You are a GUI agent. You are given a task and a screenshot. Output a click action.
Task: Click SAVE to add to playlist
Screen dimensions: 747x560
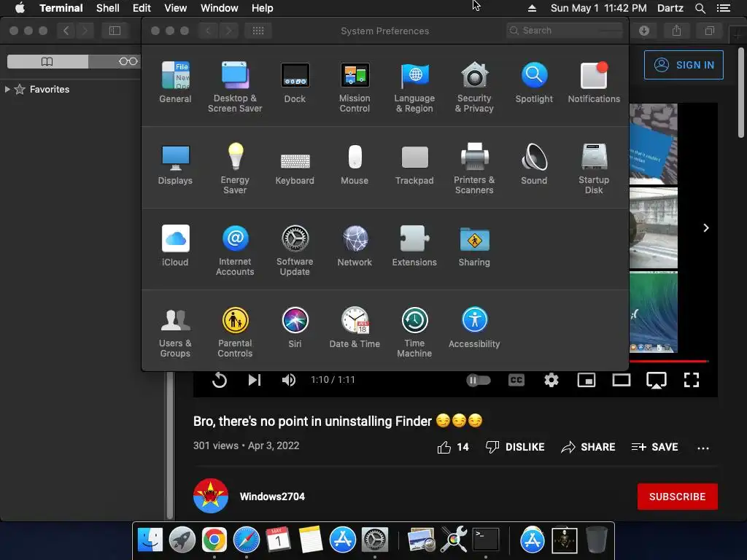pyautogui.click(x=654, y=447)
